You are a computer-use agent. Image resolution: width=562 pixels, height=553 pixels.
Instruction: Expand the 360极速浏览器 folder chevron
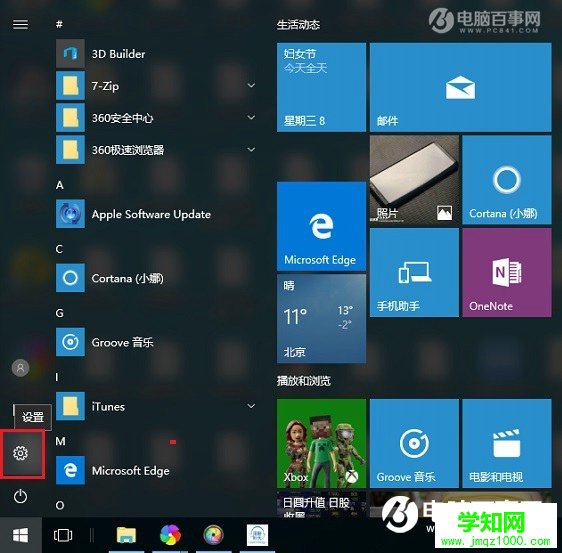[252, 149]
